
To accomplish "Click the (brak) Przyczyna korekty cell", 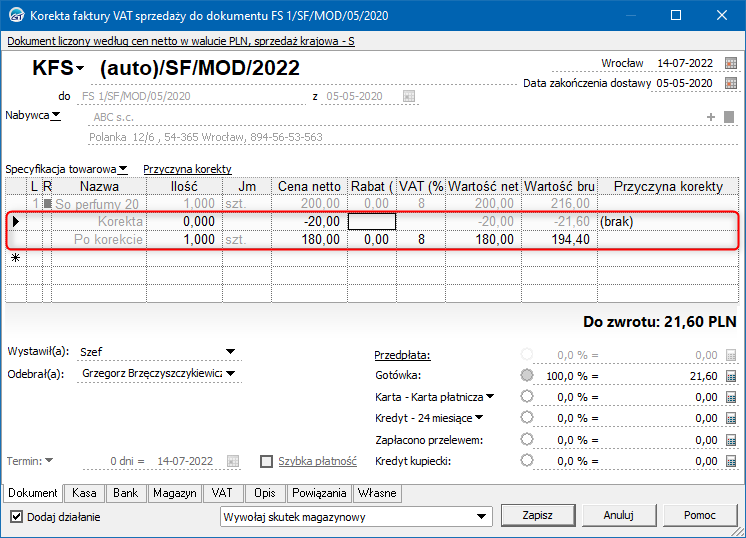I will coord(668,222).
